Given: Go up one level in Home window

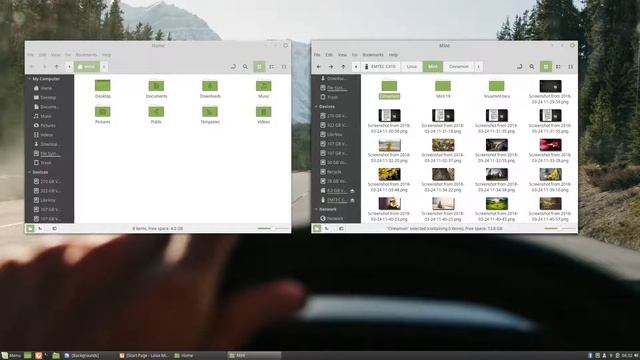Looking at the screenshot, I should 57,67.
